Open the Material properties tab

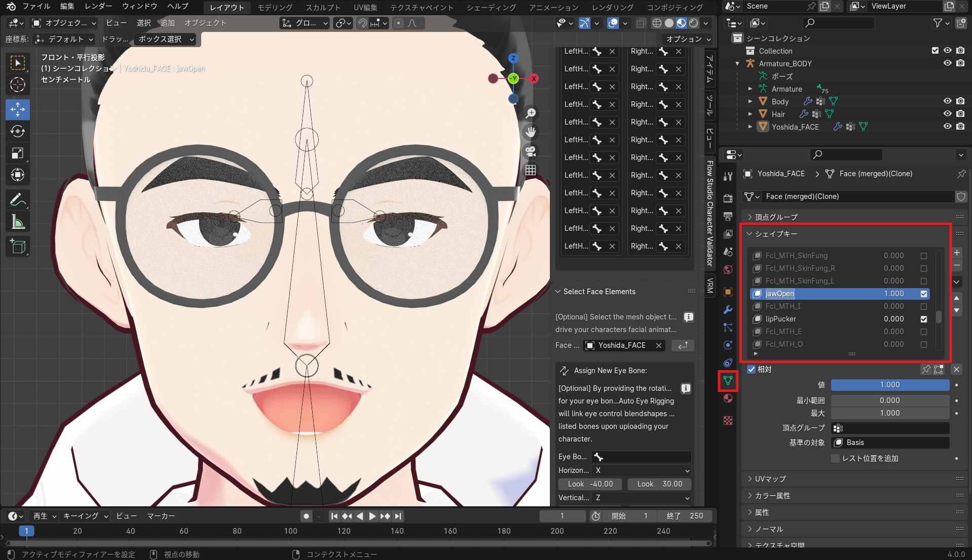tap(728, 398)
